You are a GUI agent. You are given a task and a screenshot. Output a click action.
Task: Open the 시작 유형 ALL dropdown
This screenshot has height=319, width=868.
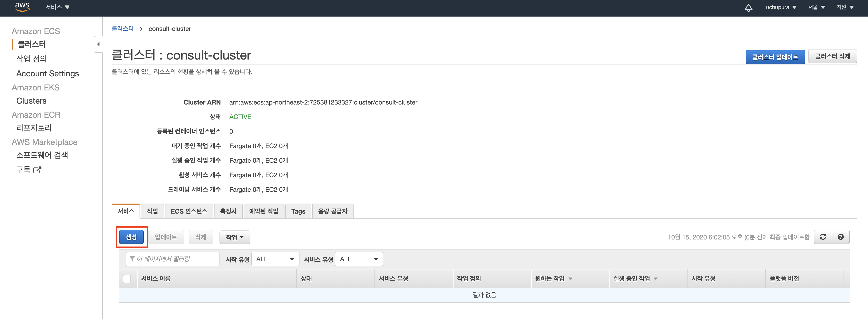pyautogui.click(x=275, y=259)
